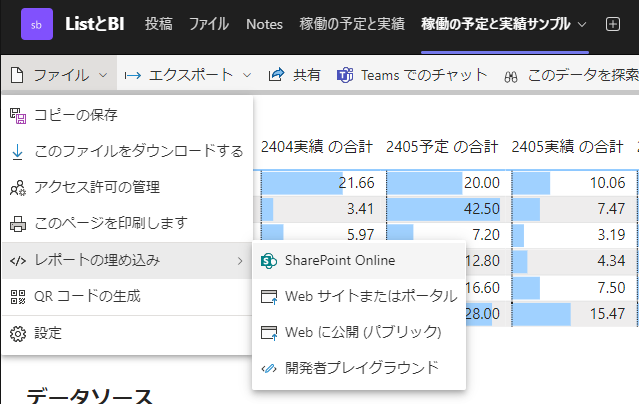Image resolution: width=639 pixels, height=404 pixels.
Task: Open the ファイル tab in the channel header
Action: [209, 24]
